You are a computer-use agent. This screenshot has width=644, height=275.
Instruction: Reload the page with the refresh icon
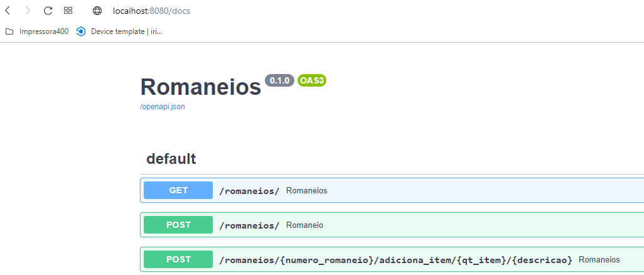(x=48, y=11)
